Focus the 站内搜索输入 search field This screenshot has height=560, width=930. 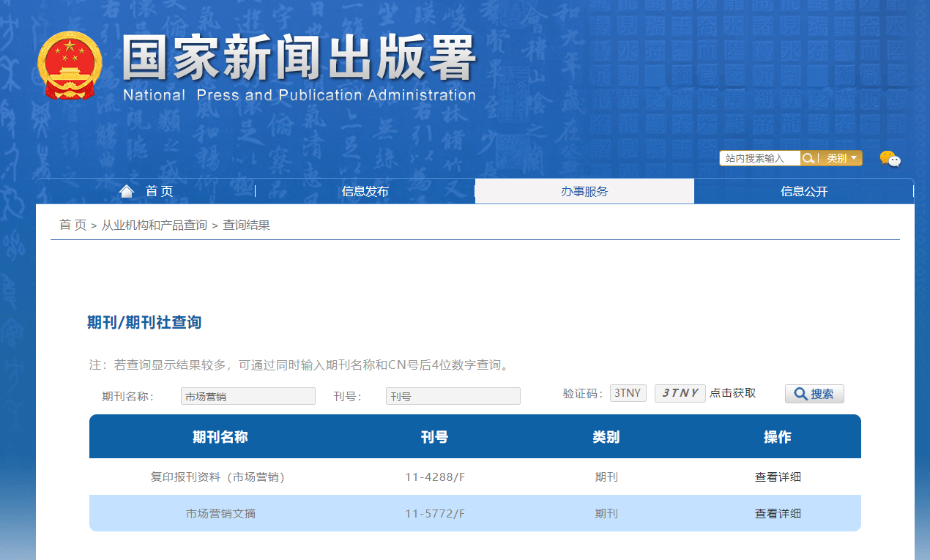pyautogui.click(x=760, y=158)
